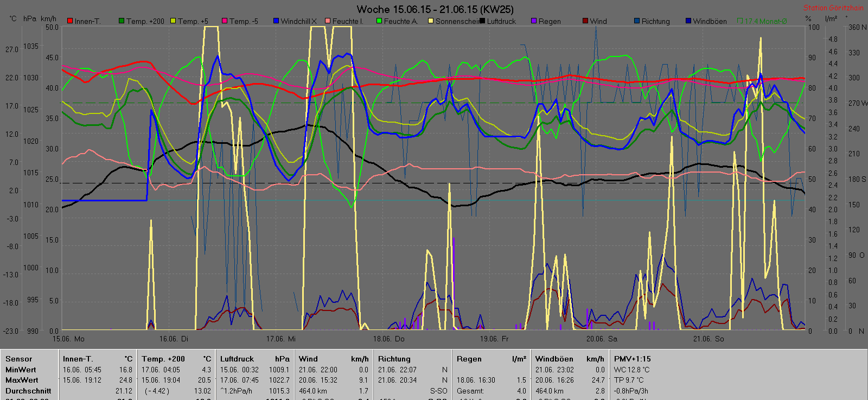Click Innen-T. maximum value 24.8
Viewport: 868px width, 400px height.
tap(126, 380)
